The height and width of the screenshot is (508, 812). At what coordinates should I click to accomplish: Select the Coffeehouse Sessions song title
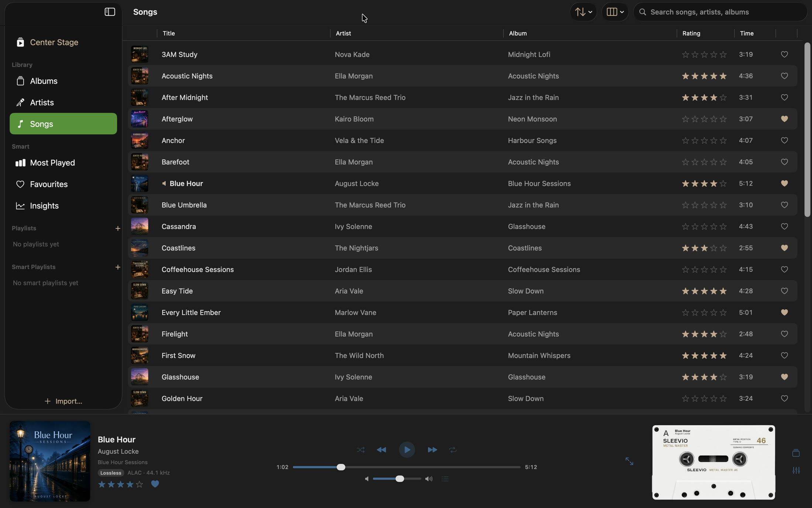pyautogui.click(x=197, y=270)
